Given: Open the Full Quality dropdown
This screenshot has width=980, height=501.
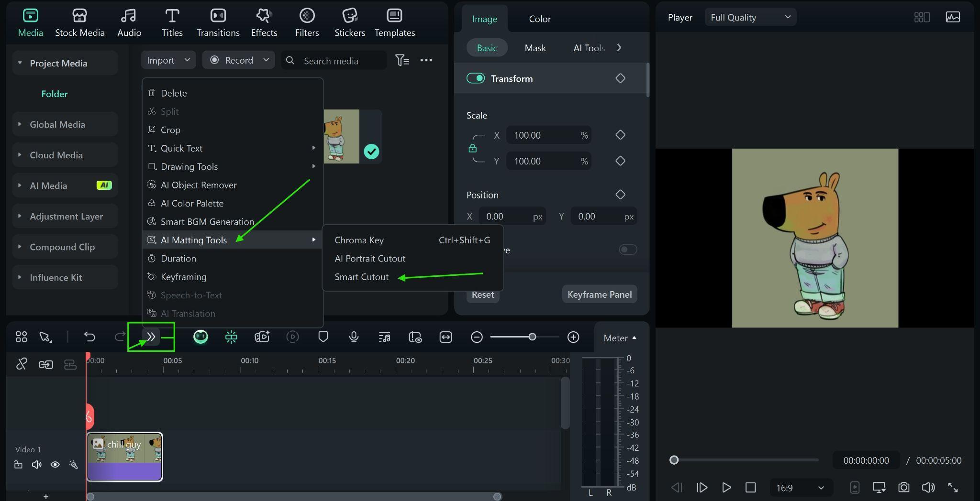Looking at the screenshot, I should [x=750, y=17].
